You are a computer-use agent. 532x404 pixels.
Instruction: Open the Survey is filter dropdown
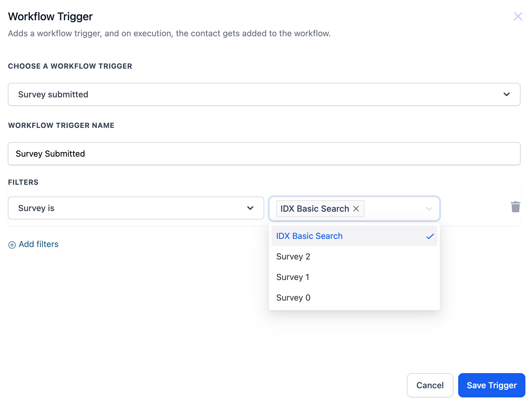click(x=136, y=208)
